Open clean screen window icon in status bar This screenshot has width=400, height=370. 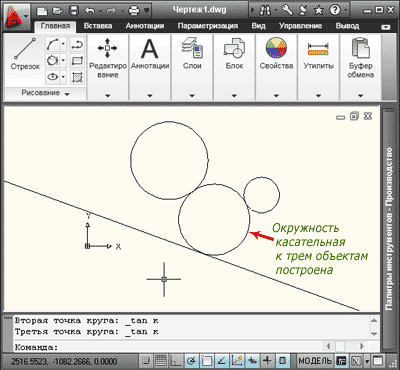point(378,361)
